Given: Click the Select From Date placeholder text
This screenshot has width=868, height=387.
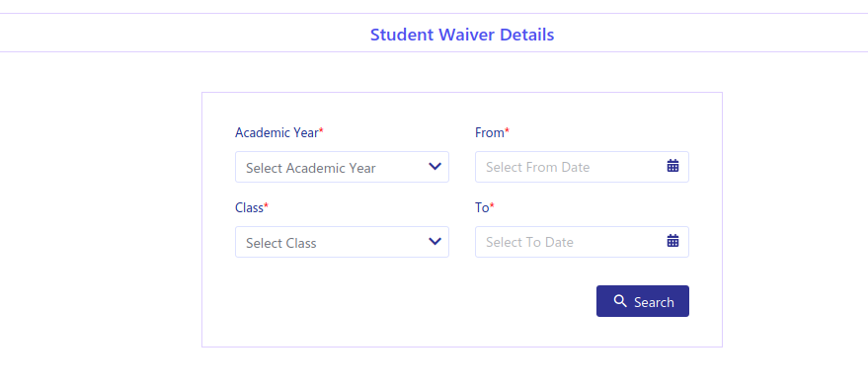Looking at the screenshot, I should 537,167.
